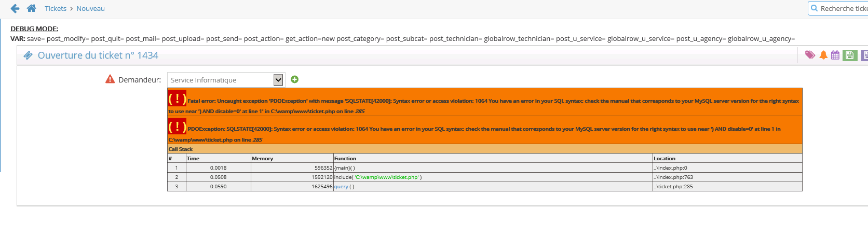Click the PDOException exclamation icon
The image size is (868, 236).
(x=177, y=126)
